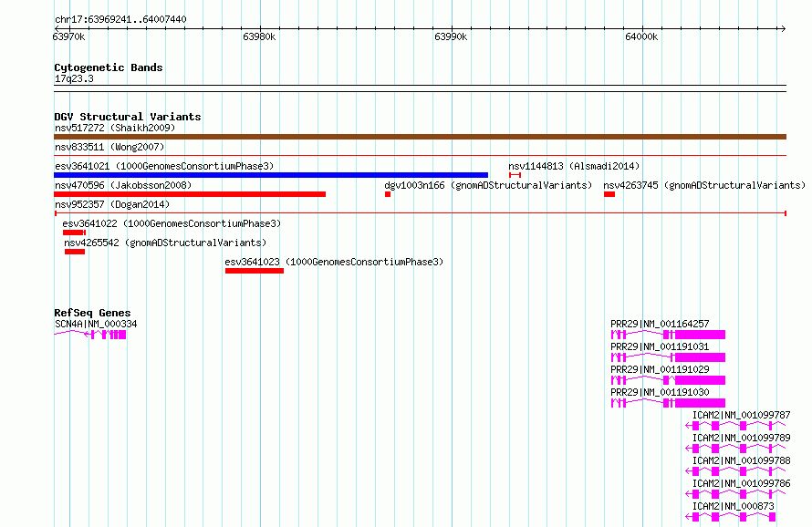Click the esv3641022 short red bar
The height and width of the screenshot is (527, 812).
coord(74,232)
